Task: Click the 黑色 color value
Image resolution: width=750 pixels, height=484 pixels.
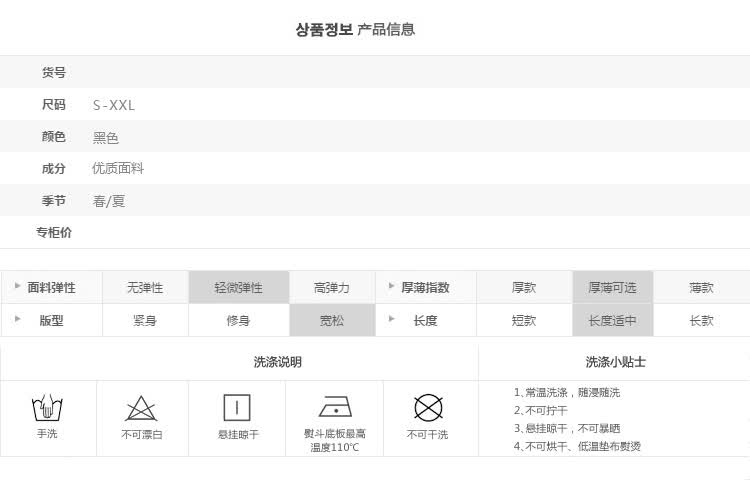Action: [106, 138]
